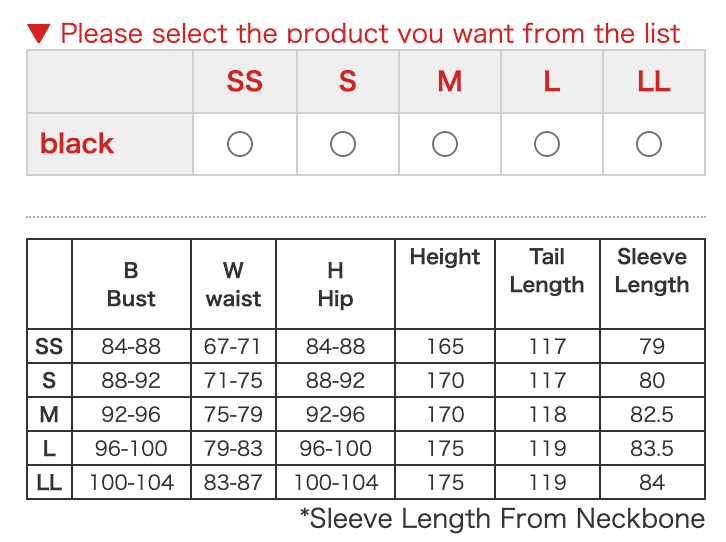This screenshot has height=542, width=726.
Task: Choose black in size S
Action: pyautogui.click(x=343, y=144)
